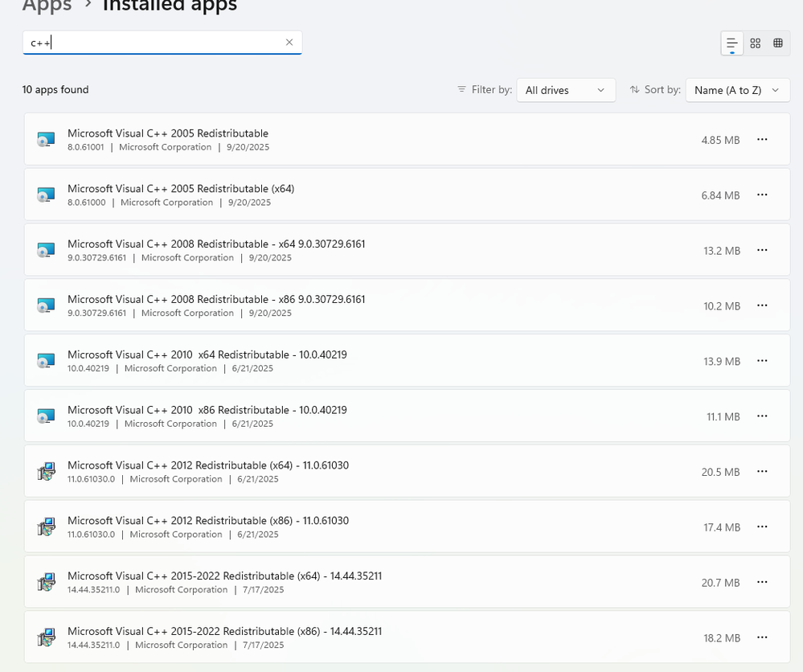803x672 pixels.
Task: Open more options for Visual C++ 2015-2022 (x64)
Action: (x=762, y=583)
